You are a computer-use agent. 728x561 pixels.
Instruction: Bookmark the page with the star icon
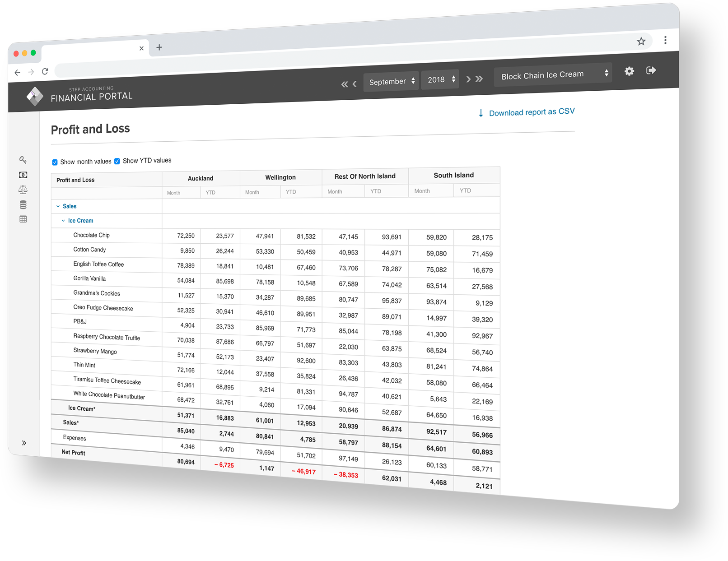[x=641, y=41]
